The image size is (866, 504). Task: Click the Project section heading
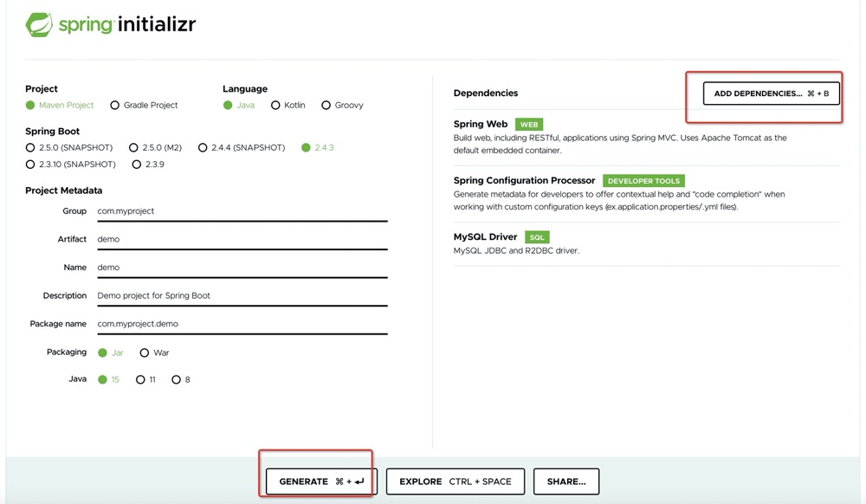pyautogui.click(x=42, y=89)
